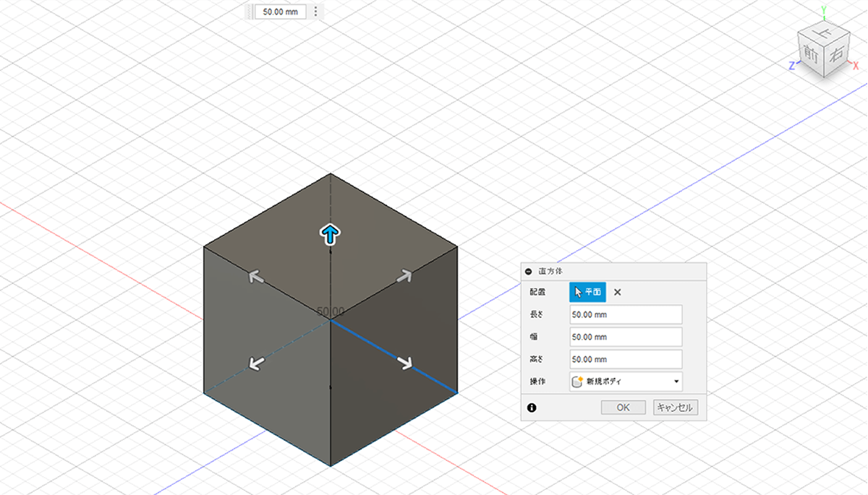This screenshot has width=868, height=495.
Task: Open the 操作 dropdown showing 新規ボディ
Action: [626, 381]
